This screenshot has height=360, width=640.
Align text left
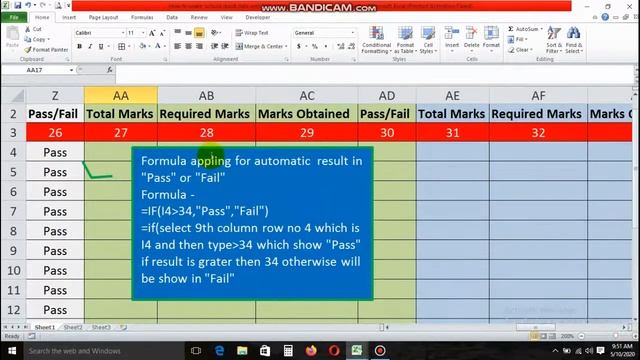point(178,46)
